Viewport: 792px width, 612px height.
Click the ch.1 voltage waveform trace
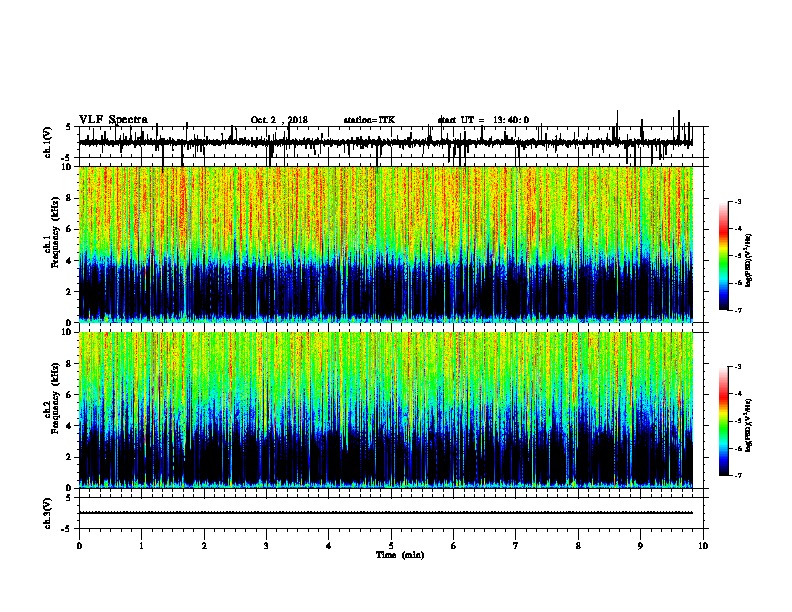pos(385,143)
